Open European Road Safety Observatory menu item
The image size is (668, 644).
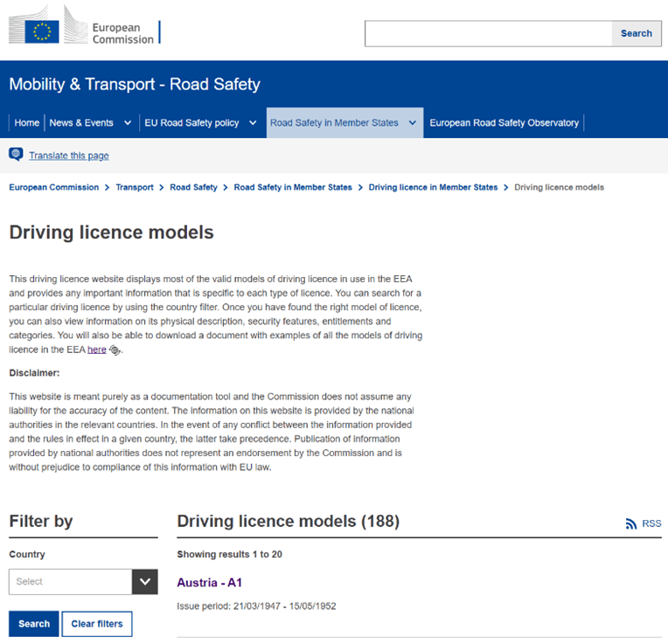504,123
